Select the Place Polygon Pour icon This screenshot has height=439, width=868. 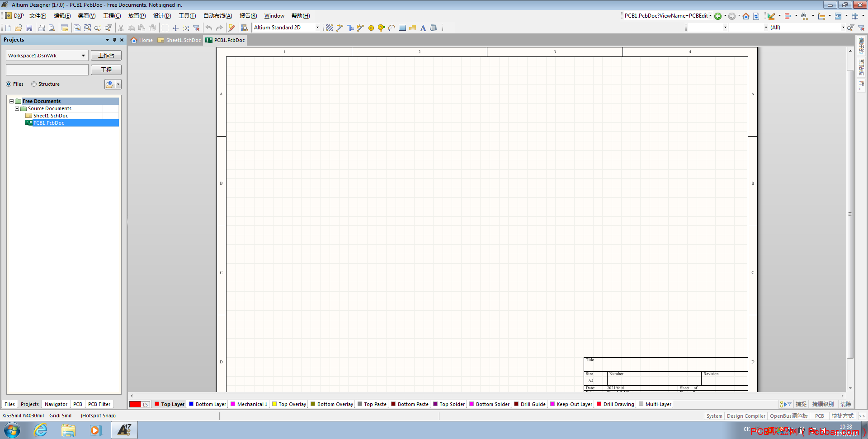[412, 28]
